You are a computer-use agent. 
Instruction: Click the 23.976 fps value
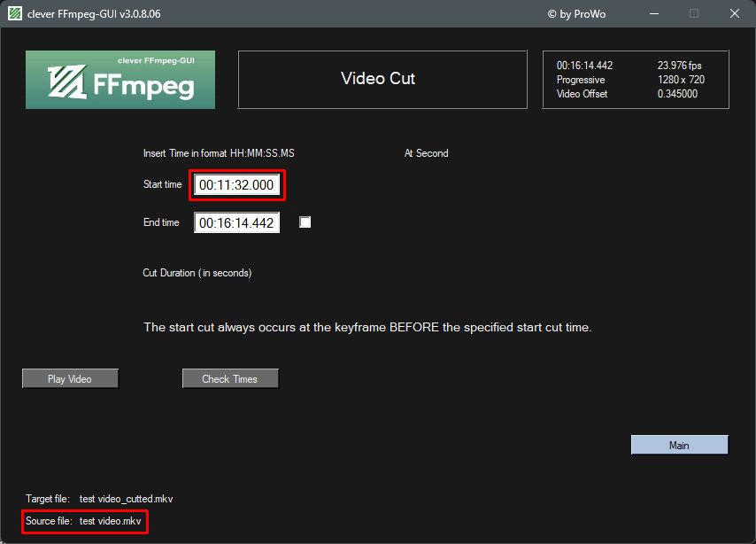679,66
